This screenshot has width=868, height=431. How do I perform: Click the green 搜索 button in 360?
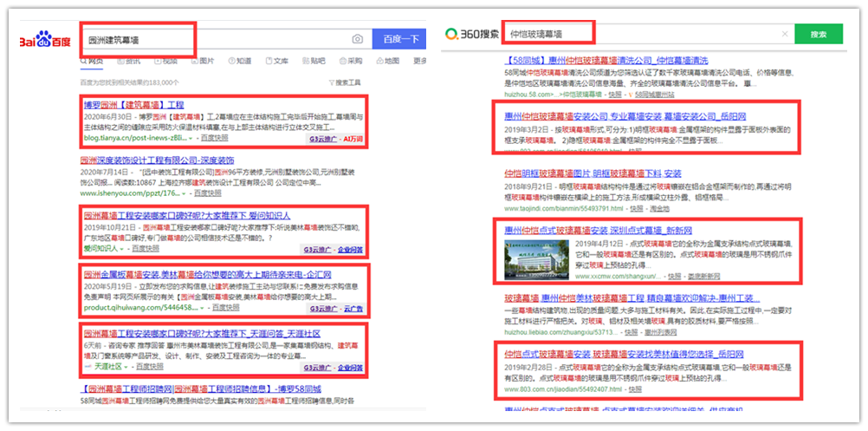tap(818, 35)
